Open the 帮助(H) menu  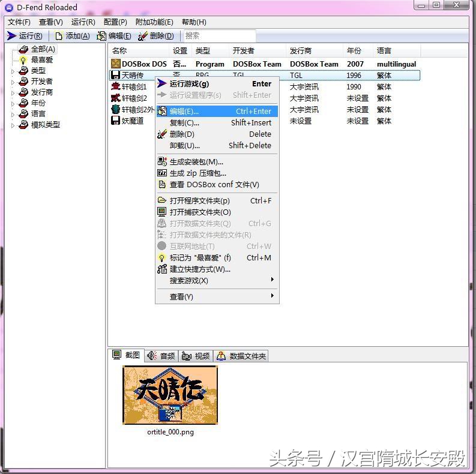(194, 22)
